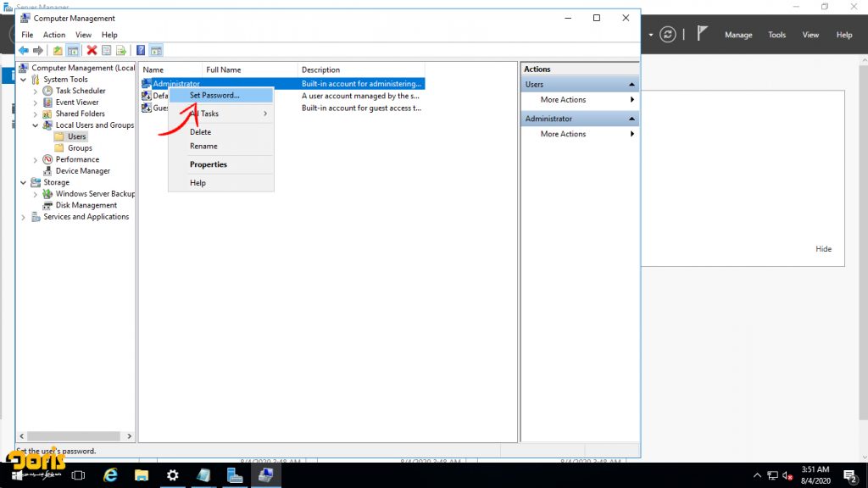Screen dimensions: 868x488
Task: Open Performance node
Action: 77,159
